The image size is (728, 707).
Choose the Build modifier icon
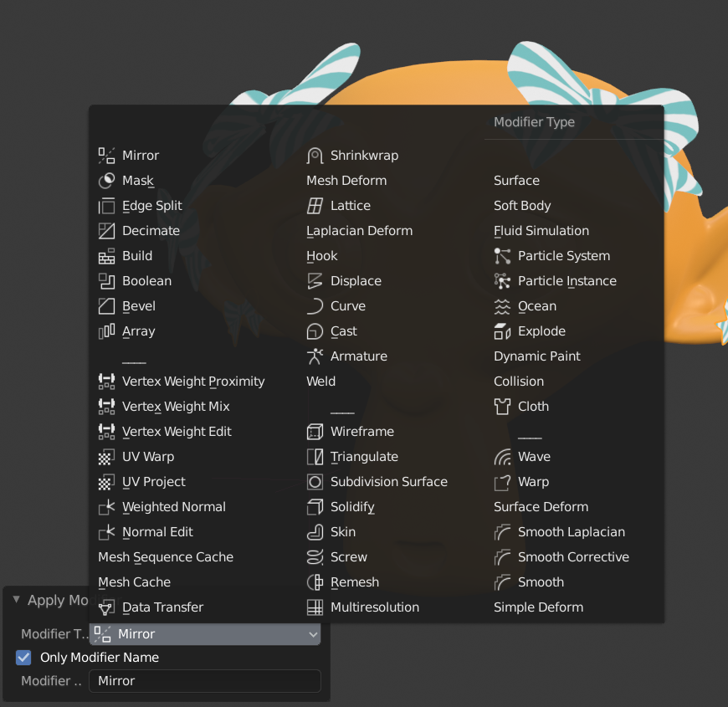[106, 256]
